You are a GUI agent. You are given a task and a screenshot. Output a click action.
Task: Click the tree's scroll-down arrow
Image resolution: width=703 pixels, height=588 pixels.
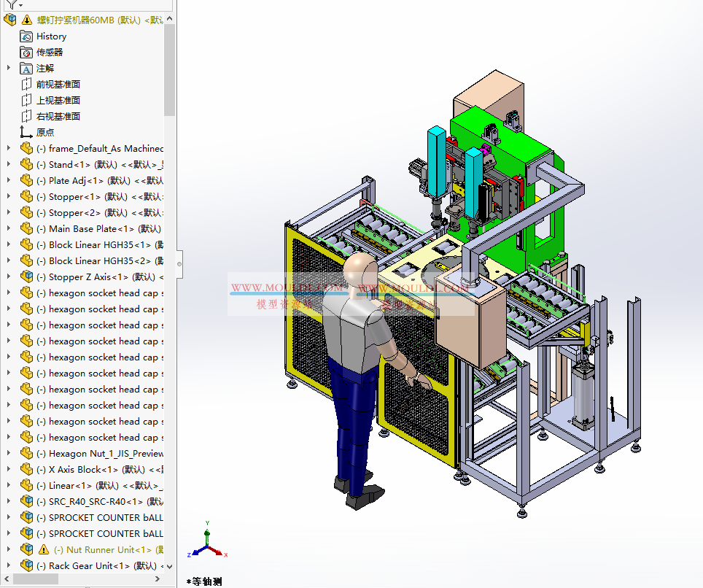(170, 565)
